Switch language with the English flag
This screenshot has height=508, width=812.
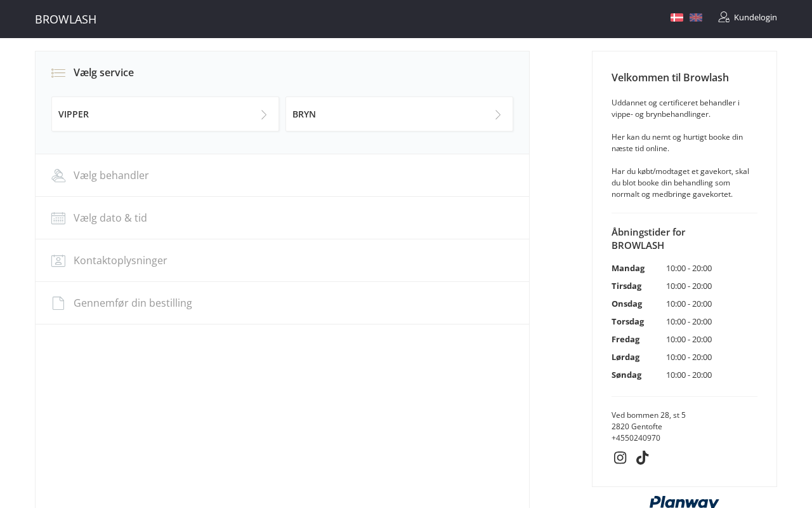(x=696, y=18)
